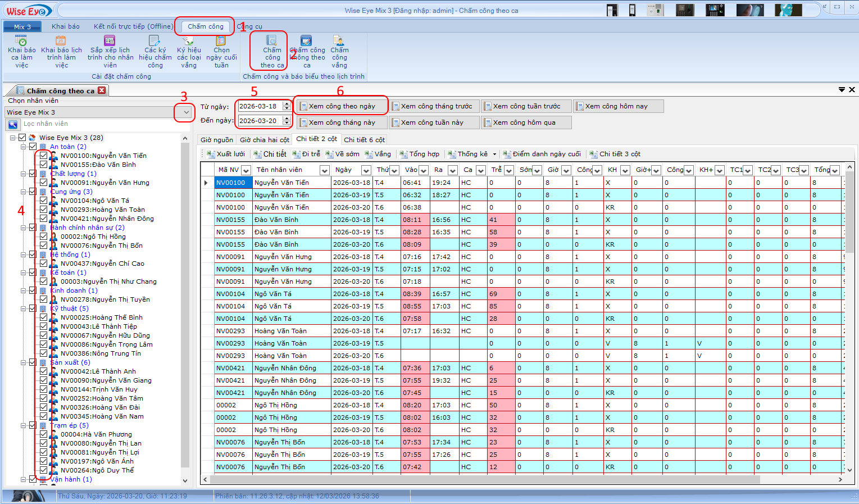Toggle checkbox for NV00104 Ngô Văn Tá
This screenshot has height=504, width=859.
click(43, 201)
